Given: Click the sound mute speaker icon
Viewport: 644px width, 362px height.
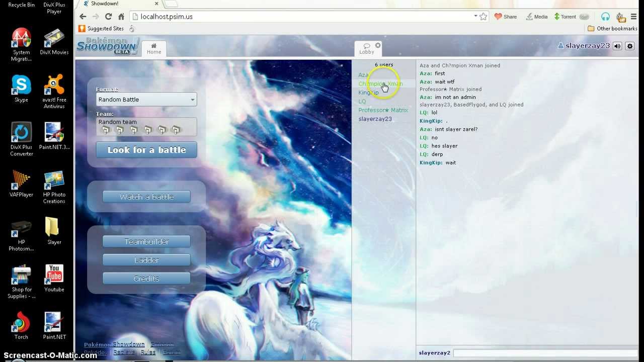Looking at the screenshot, I should pos(617,46).
